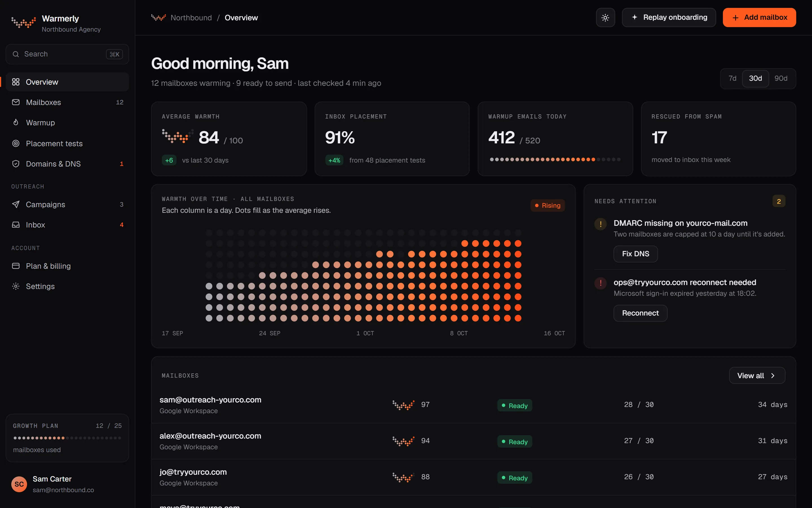Click the Northbound breadcrumb link
812x508 pixels.
[191, 17]
